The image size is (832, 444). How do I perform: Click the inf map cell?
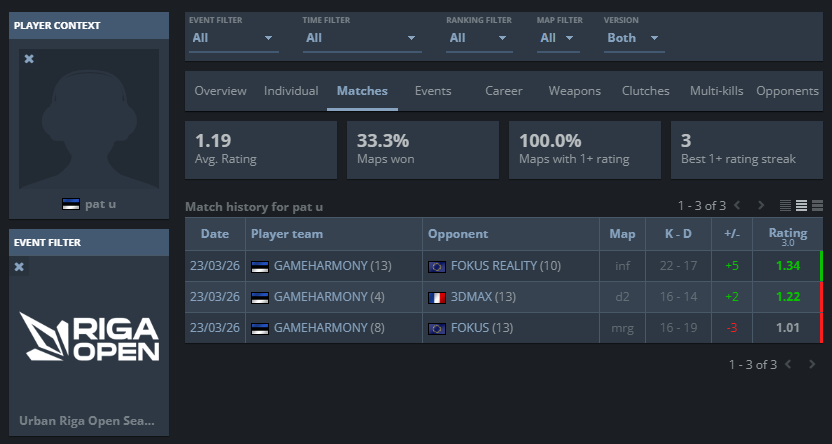pyautogui.click(x=622, y=266)
